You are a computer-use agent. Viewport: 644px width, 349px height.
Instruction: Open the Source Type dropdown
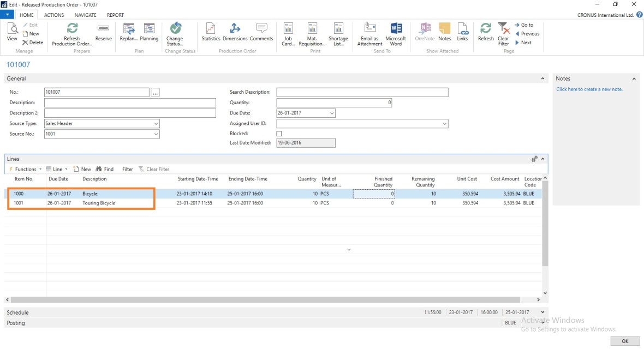point(156,124)
